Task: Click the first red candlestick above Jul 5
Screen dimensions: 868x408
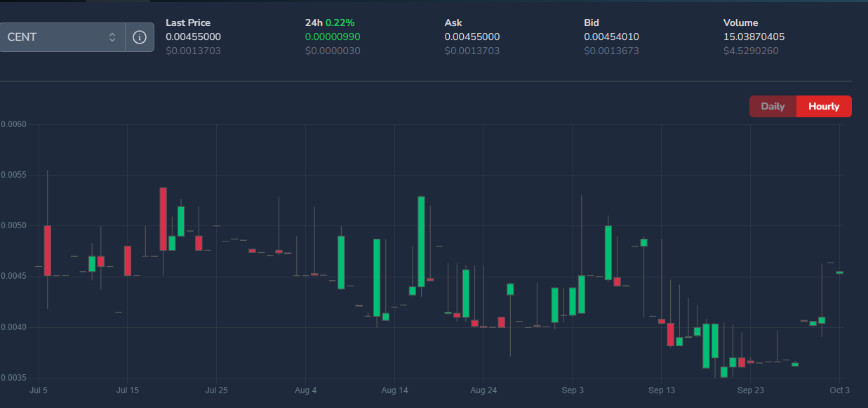Action: [x=48, y=251]
